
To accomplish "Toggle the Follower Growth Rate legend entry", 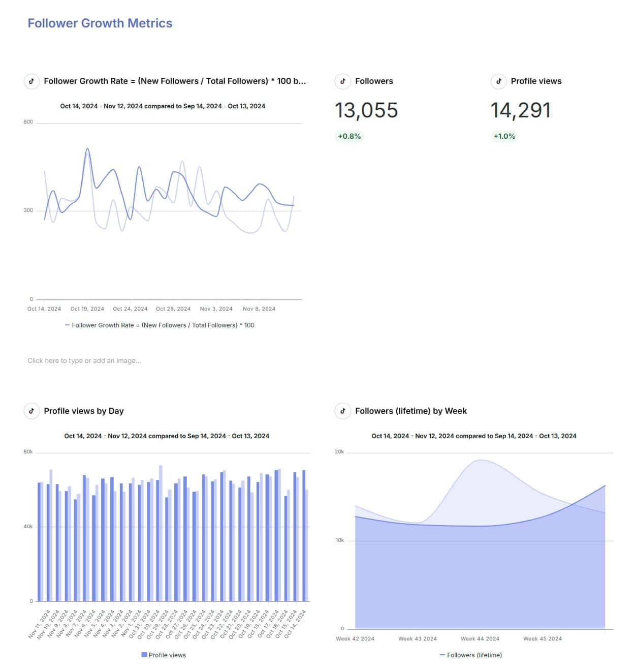I will click(160, 325).
